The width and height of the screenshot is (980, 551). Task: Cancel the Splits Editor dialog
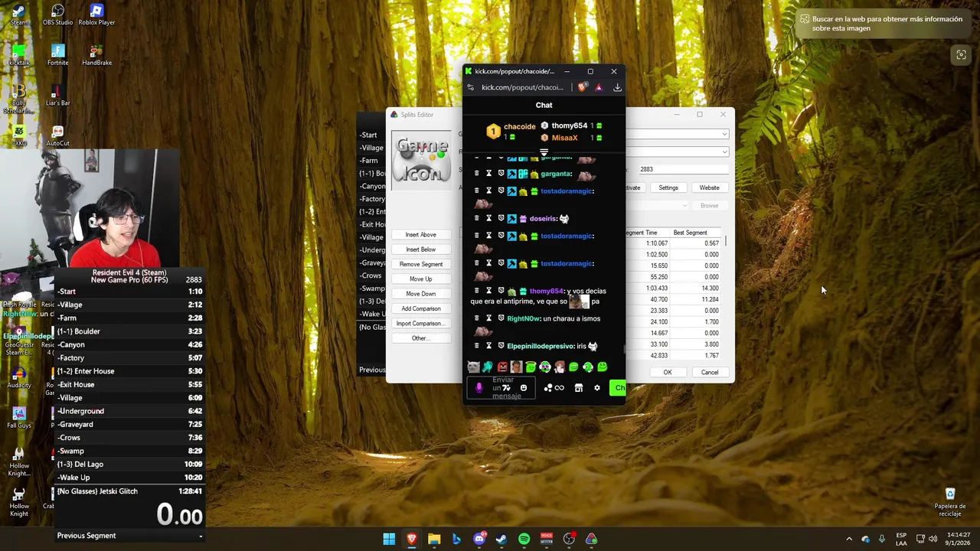point(710,373)
